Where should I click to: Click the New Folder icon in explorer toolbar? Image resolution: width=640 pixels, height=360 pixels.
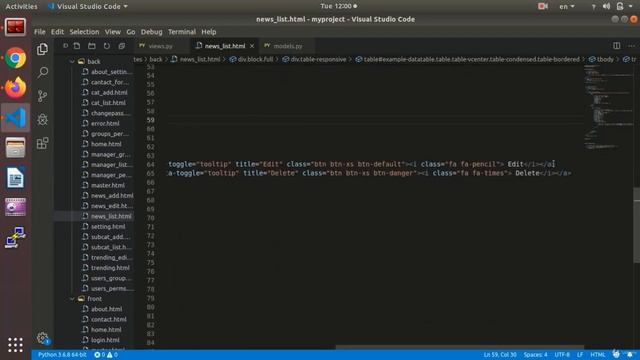[x=92, y=46]
